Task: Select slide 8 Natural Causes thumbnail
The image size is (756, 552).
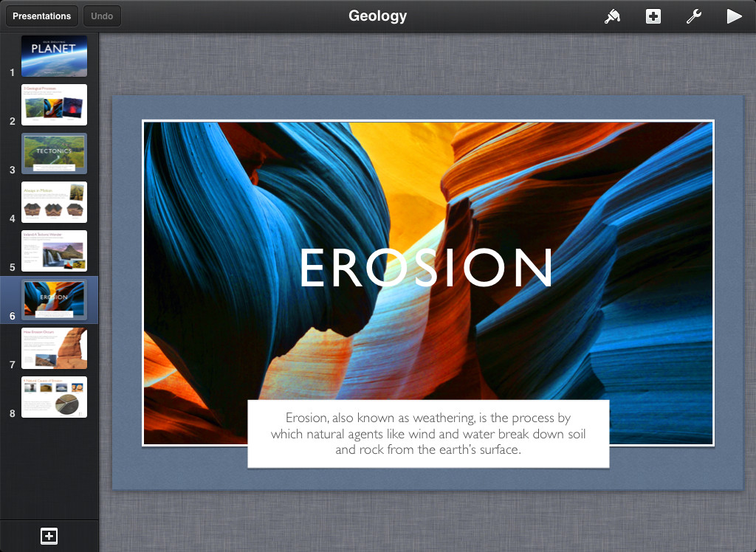Action: 54,397
